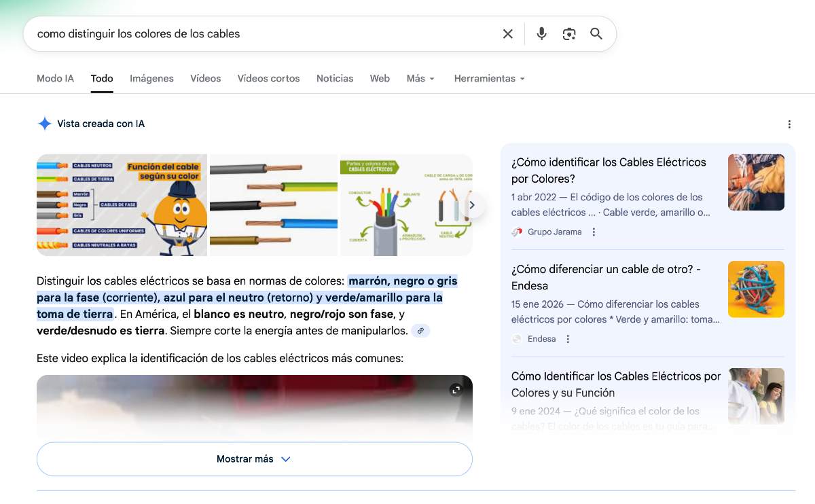Open the three-dot options menu of the AI view

[x=789, y=124]
